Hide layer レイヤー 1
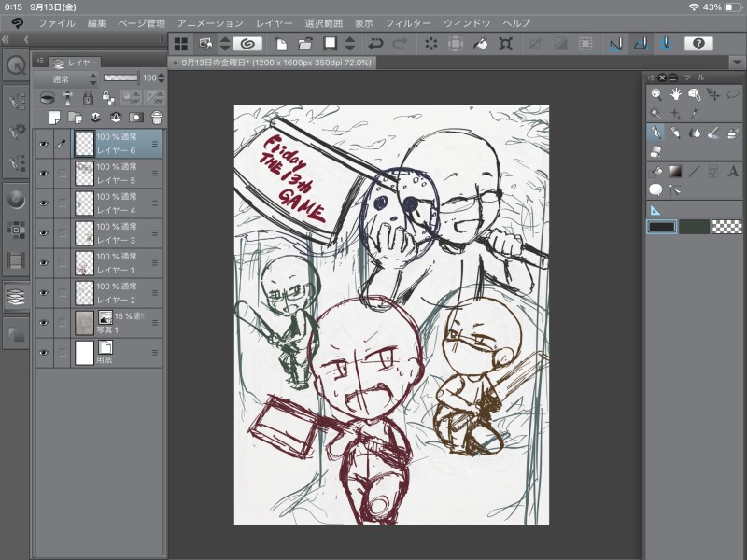This screenshot has height=560, width=747. 44,263
